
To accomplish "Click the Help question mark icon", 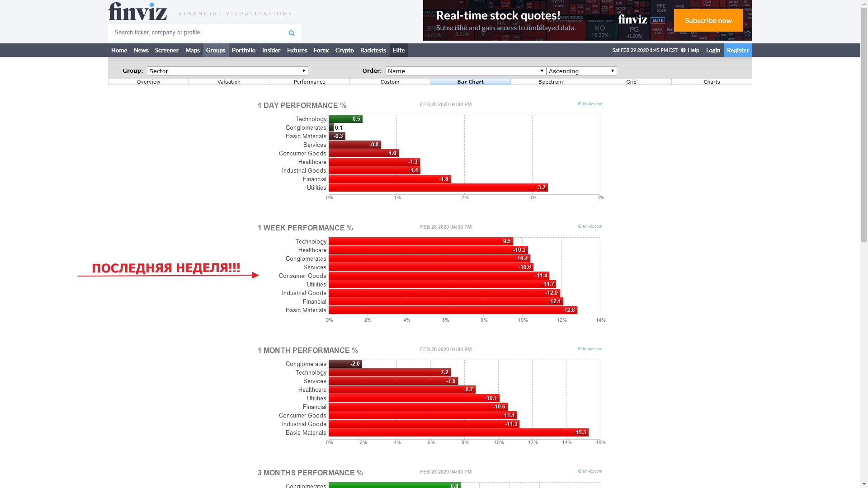I will [x=683, y=50].
